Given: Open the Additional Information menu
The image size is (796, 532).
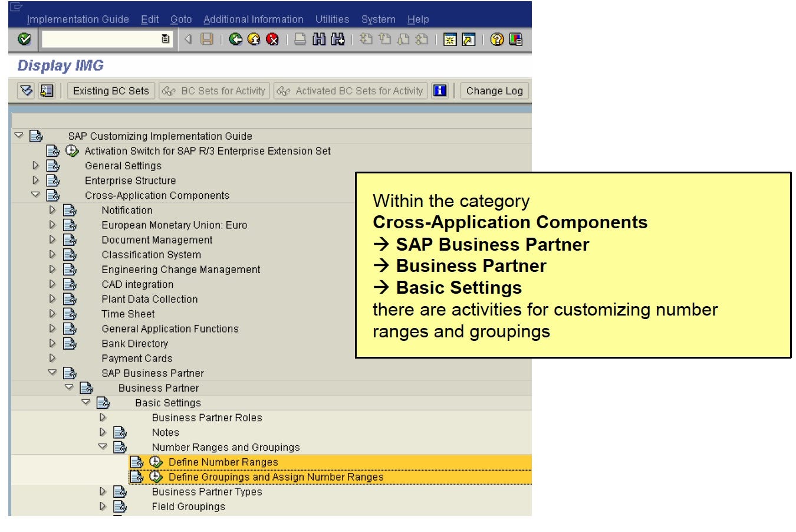Looking at the screenshot, I should (254, 19).
